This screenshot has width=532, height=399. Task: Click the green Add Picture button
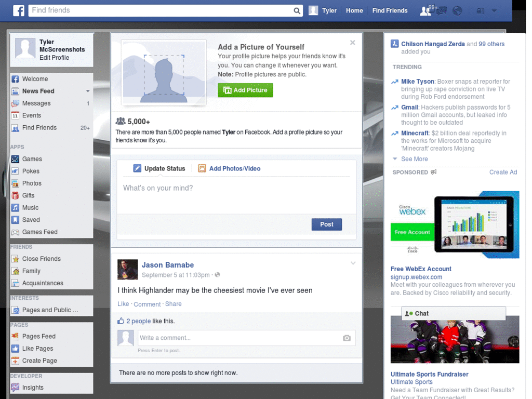click(245, 90)
